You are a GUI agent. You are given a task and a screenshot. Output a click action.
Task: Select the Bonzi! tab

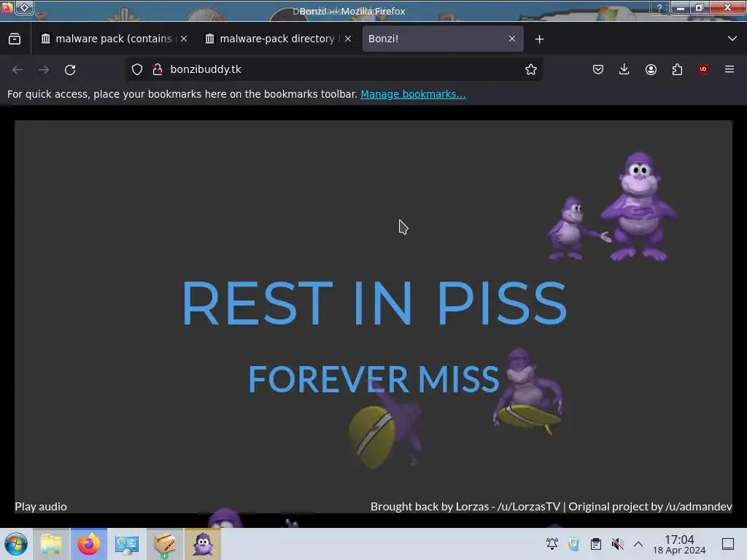[436, 39]
